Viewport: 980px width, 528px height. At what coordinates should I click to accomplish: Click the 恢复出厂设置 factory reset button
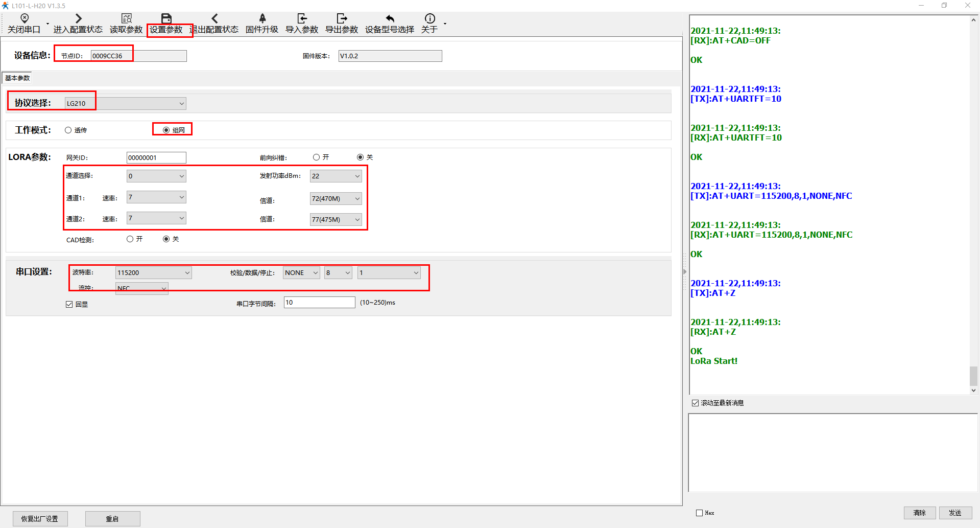(x=40, y=519)
